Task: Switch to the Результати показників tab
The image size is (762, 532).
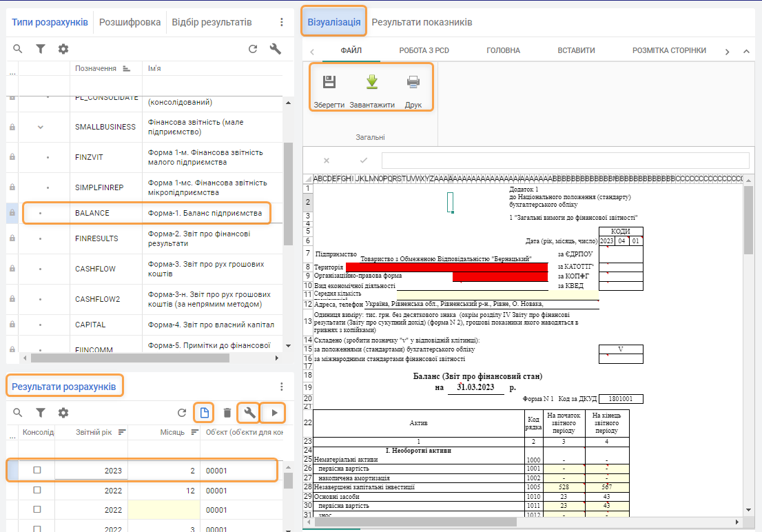Action: (422, 22)
